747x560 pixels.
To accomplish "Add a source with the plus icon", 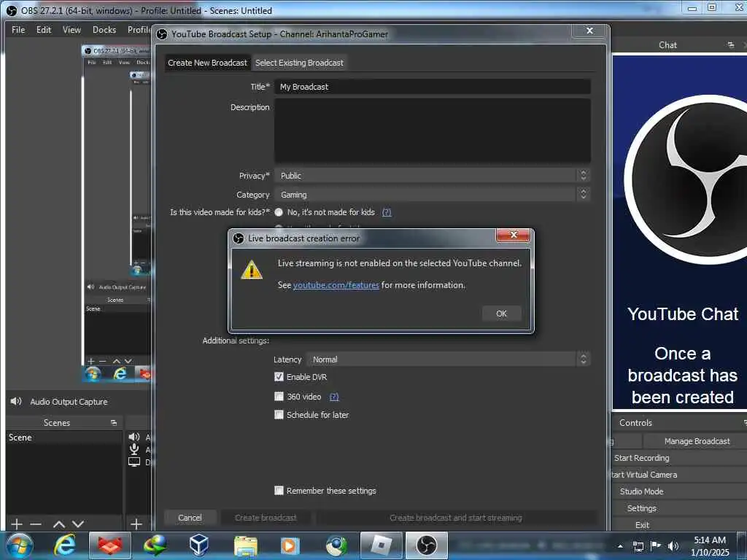I will tap(136, 524).
